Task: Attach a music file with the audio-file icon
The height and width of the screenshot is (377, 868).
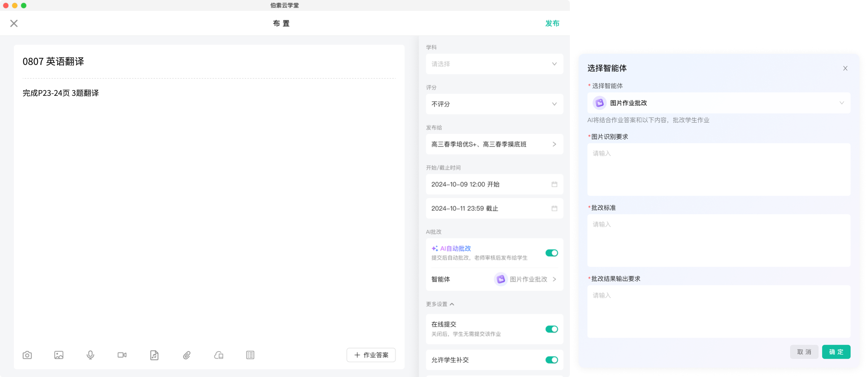Action: coord(154,355)
